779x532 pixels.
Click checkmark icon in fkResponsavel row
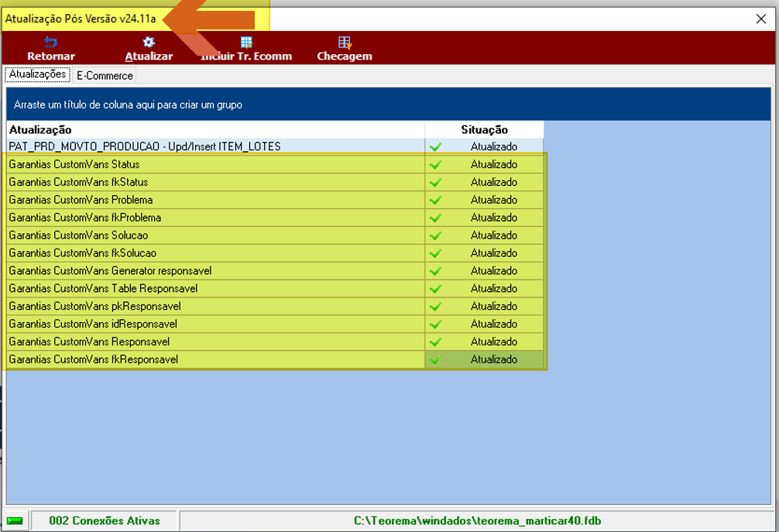[436, 360]
